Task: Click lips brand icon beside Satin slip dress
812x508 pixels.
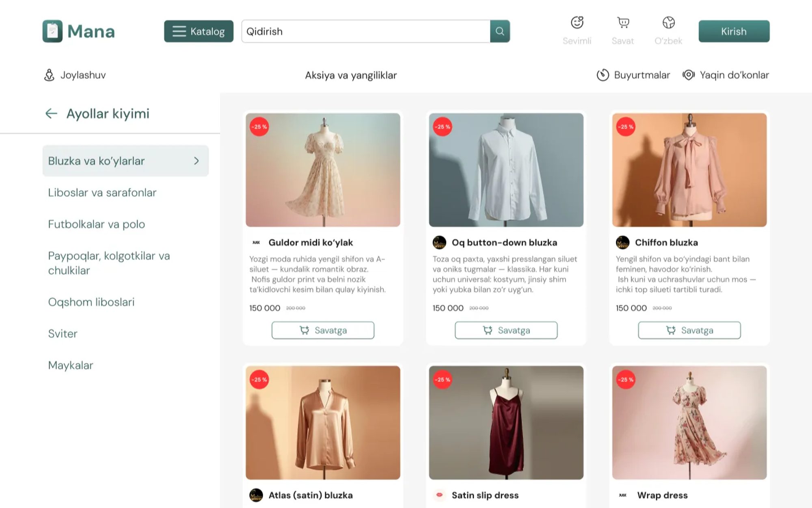Action: 439,495
